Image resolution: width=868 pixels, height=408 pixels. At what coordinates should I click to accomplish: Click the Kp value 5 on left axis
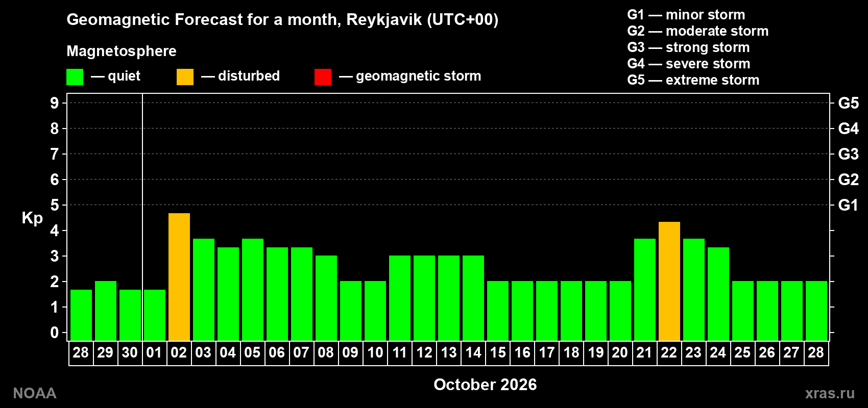tap(55, 205)
